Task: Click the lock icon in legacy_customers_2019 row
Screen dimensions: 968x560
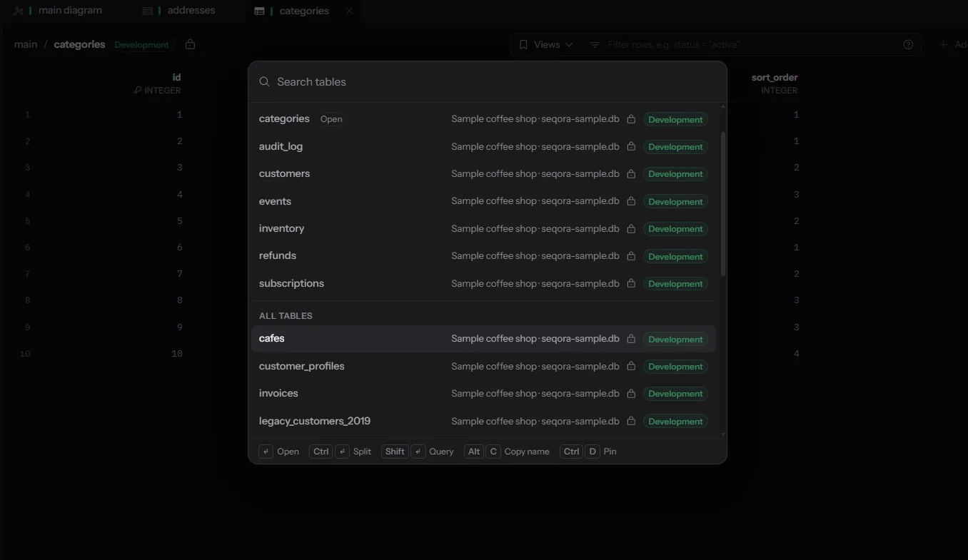Action: (631, 421)
